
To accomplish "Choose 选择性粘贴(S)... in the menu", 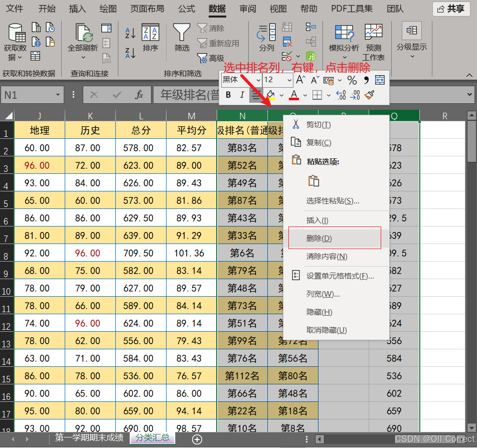I will coord(336,201).
